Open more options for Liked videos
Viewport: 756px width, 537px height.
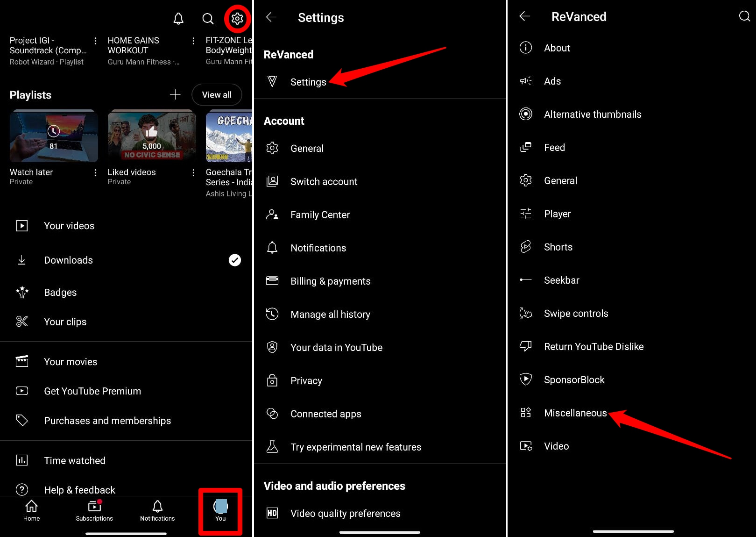click(193, 172)
